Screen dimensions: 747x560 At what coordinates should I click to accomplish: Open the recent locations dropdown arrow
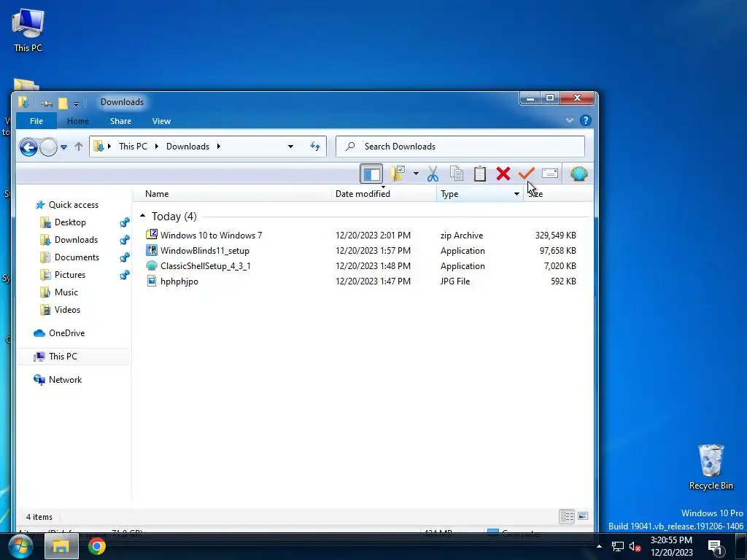64,147
